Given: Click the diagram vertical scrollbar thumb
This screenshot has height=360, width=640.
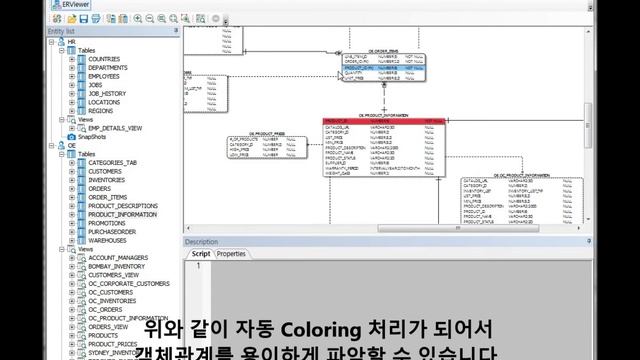Looking at the screenshot, I should coord(588,125).
